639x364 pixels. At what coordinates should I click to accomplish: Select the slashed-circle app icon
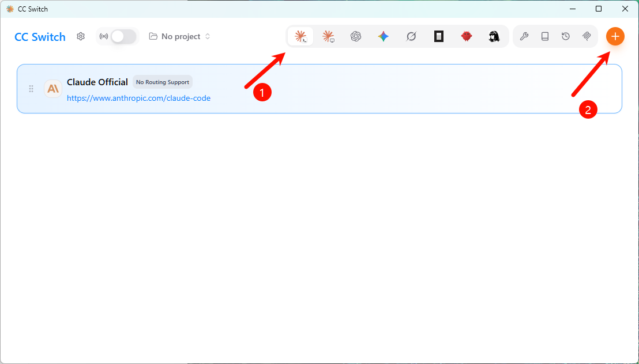coord(411,37)
